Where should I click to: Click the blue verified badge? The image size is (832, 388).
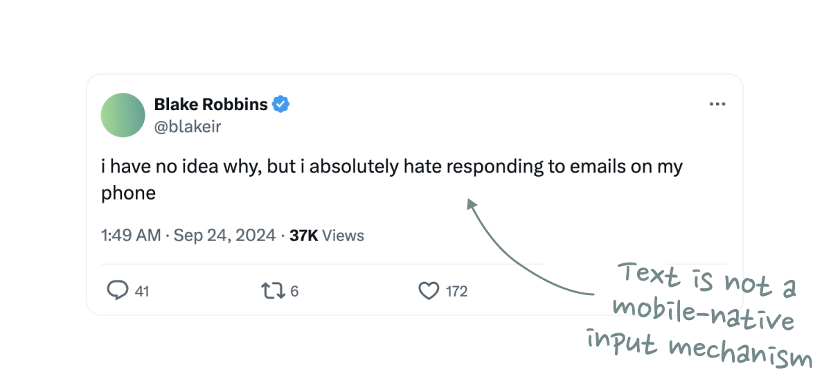click(x=281, y=105)
